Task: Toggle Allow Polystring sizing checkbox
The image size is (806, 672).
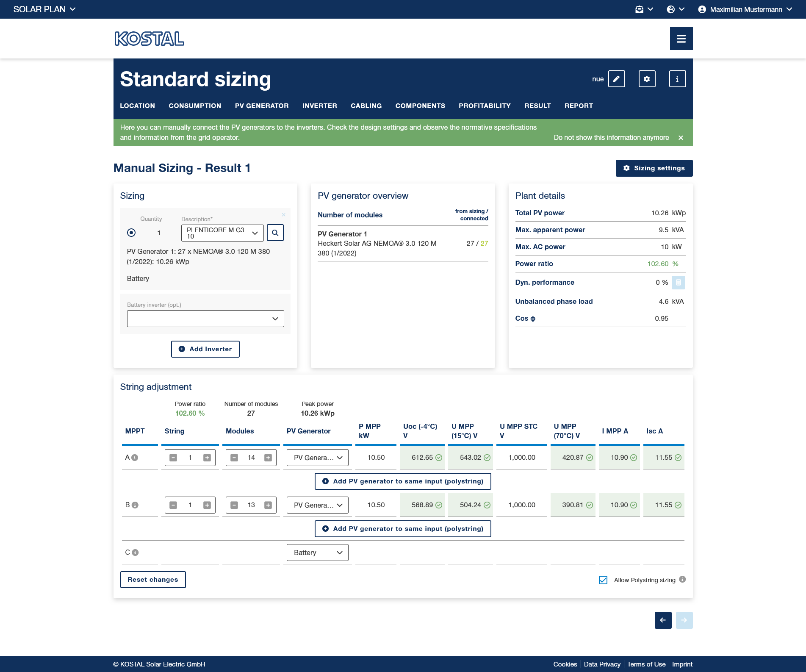Action: [x=603, y=580]
